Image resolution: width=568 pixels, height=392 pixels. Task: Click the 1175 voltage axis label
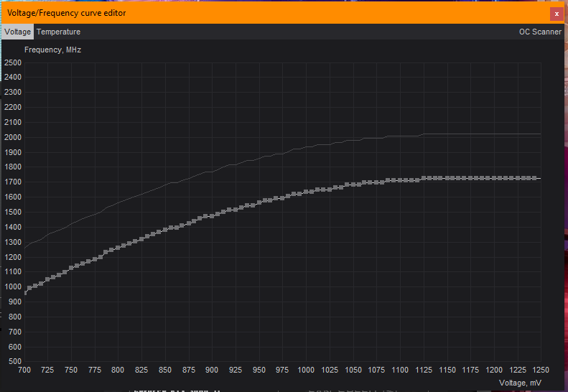point(470,370)
